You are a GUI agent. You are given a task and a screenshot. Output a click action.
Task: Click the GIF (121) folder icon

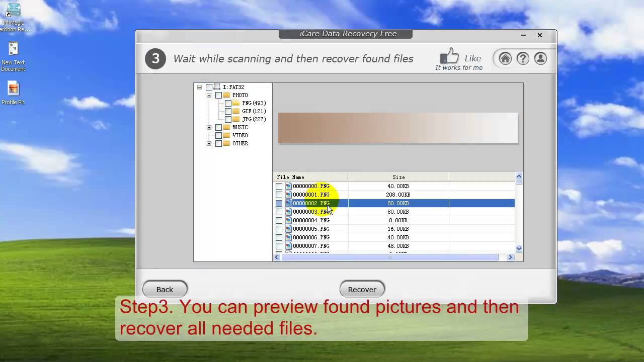tap(236, 111)
